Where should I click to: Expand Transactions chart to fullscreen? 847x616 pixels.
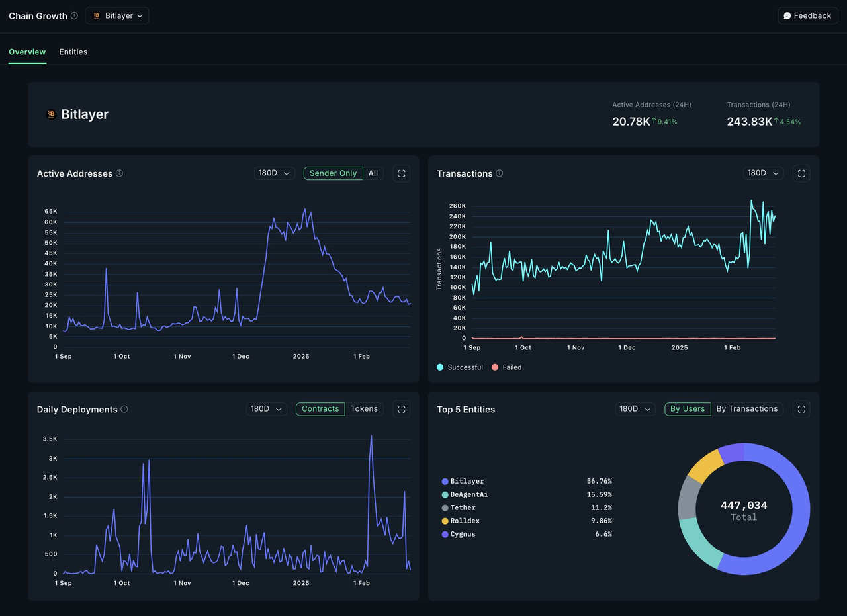click(801, 173)
